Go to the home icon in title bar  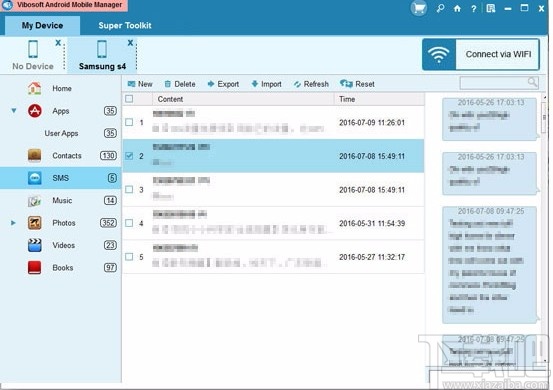[457, 8]
